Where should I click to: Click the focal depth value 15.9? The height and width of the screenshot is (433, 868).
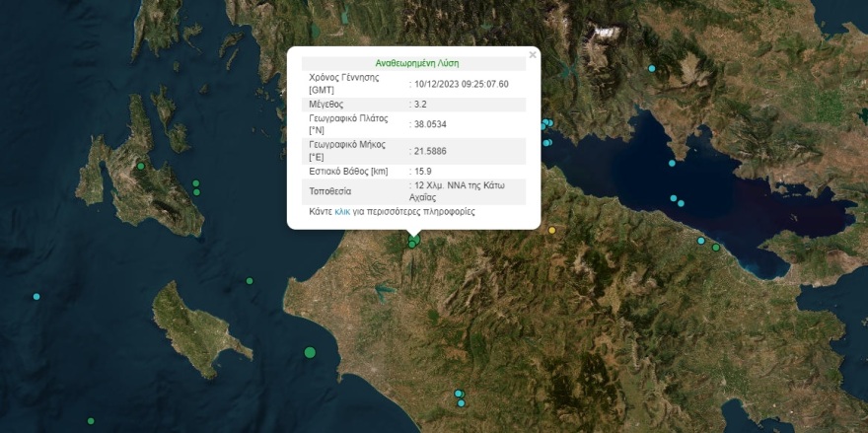pyautogui.click(x=423, y=171)
